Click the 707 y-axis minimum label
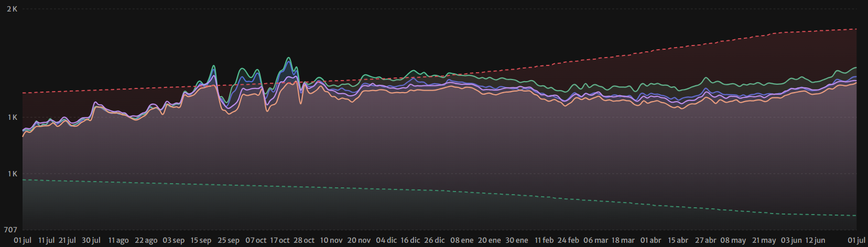868x247 pixels. click(x=10, y=230)
